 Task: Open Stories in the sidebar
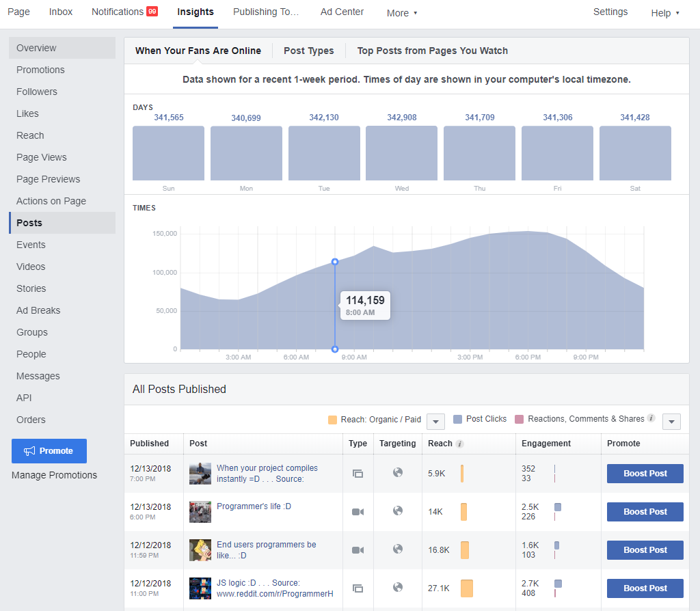coord(62,288)
